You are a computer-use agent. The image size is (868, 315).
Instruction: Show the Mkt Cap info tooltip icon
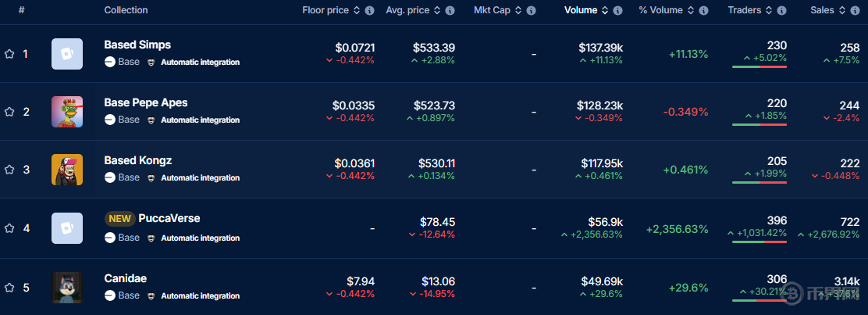tap(532, 11)
